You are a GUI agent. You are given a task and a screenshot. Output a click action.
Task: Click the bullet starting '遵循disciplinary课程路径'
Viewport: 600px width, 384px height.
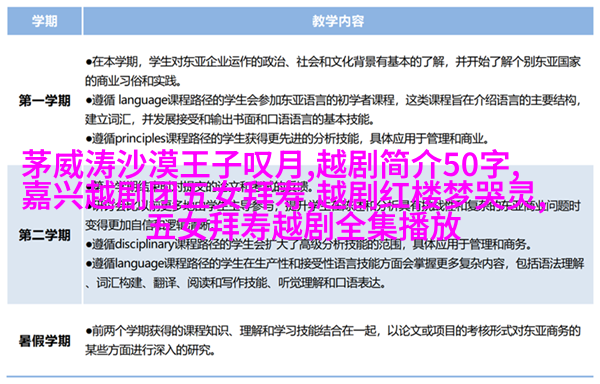pyautogui.click(x=308, y=244)
